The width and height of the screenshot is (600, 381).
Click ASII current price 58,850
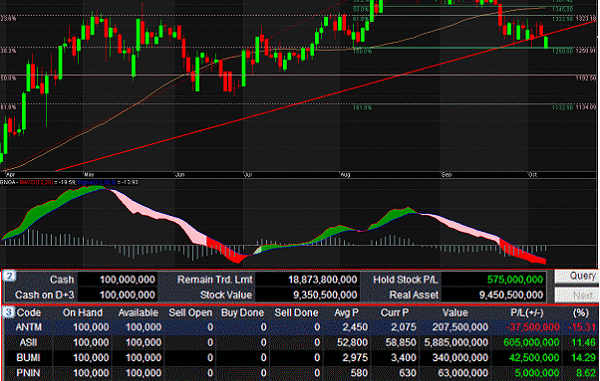point(401,342)
